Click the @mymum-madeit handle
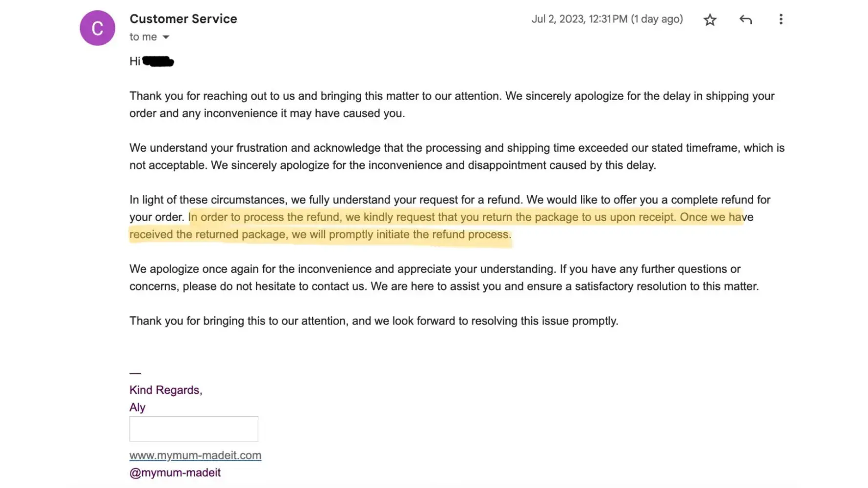Image resolution: width=868 pixels, height=488 pixels. point(175,472)
